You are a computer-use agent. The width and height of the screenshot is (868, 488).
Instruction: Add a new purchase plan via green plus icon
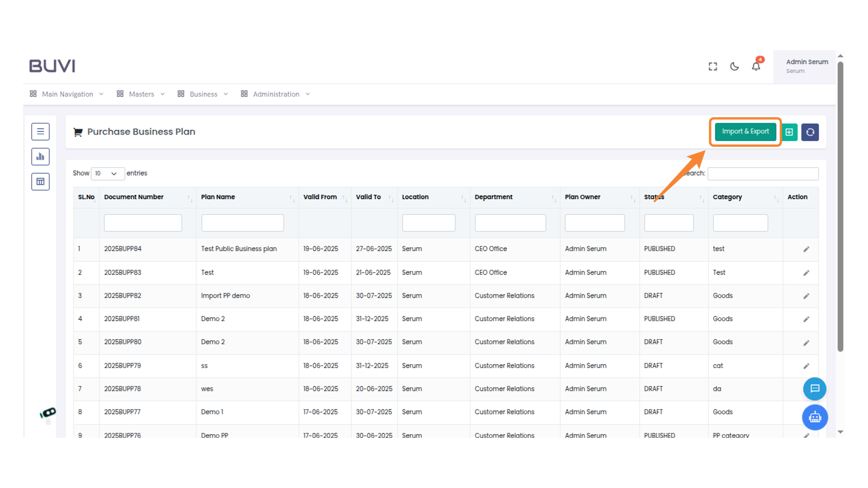789,132
